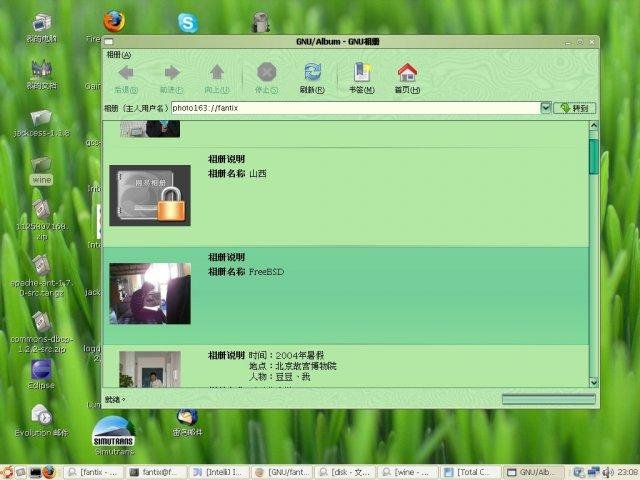This screenshot has width=640, height=480.
Task: Click the 23:08 clock in panel
Action: [628, 472]
